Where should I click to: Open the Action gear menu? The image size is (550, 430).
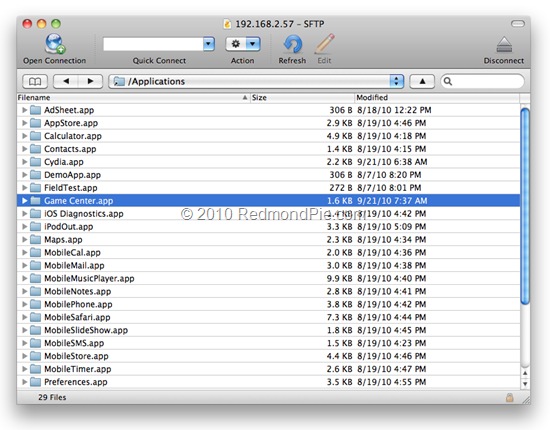tap(243, 44)
